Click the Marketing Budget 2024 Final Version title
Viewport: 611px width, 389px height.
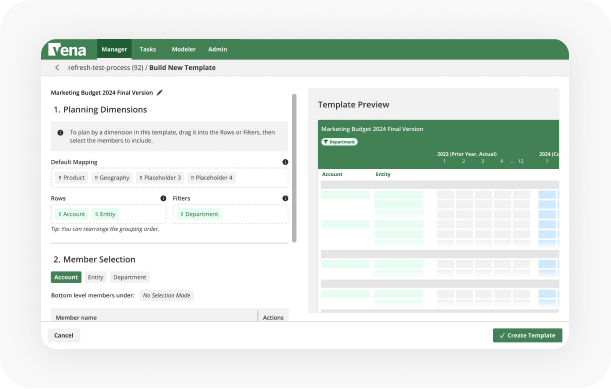[102, 92]
